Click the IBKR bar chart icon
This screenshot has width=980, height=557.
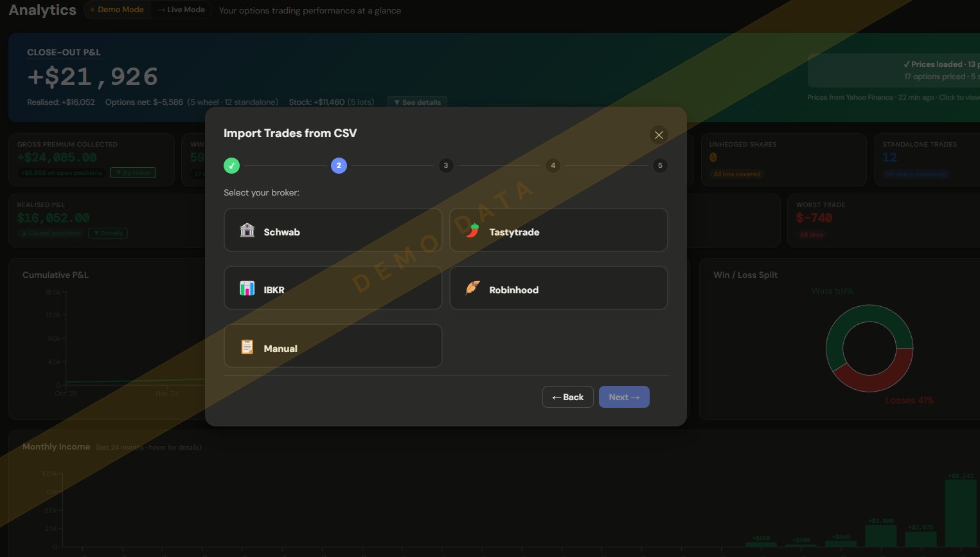pyautogui.click(x=247, y=288)
